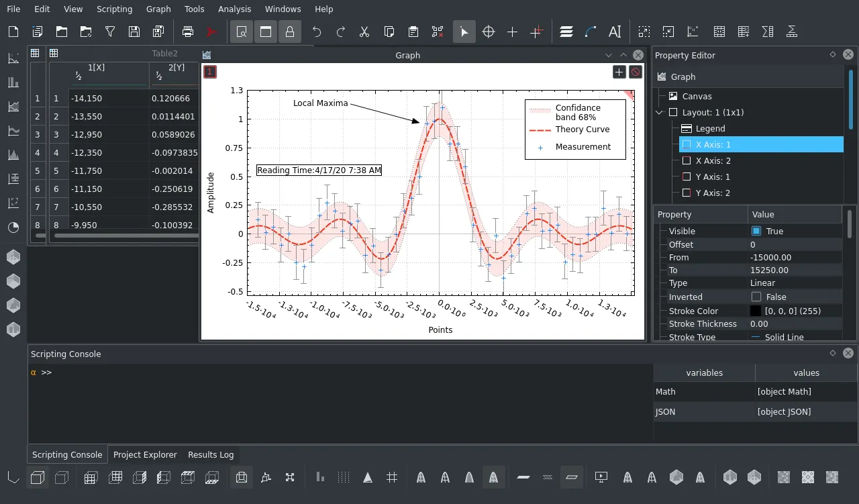Click the padlock icon in the toolbar
This screenshot has width=859, height=504.
(290, 32)
